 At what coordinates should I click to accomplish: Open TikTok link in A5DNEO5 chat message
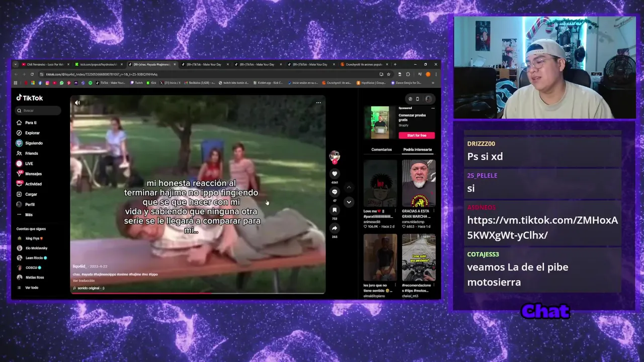pos(542,227)
